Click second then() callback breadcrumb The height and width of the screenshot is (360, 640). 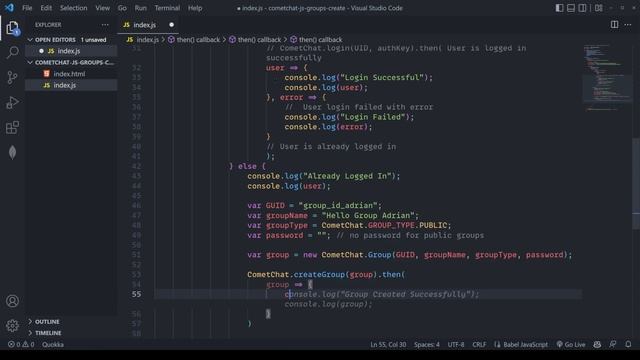(x=260, y=40)
